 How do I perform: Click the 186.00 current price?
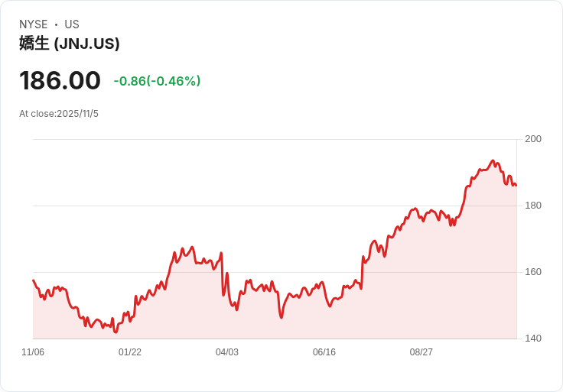coord(60,81)
